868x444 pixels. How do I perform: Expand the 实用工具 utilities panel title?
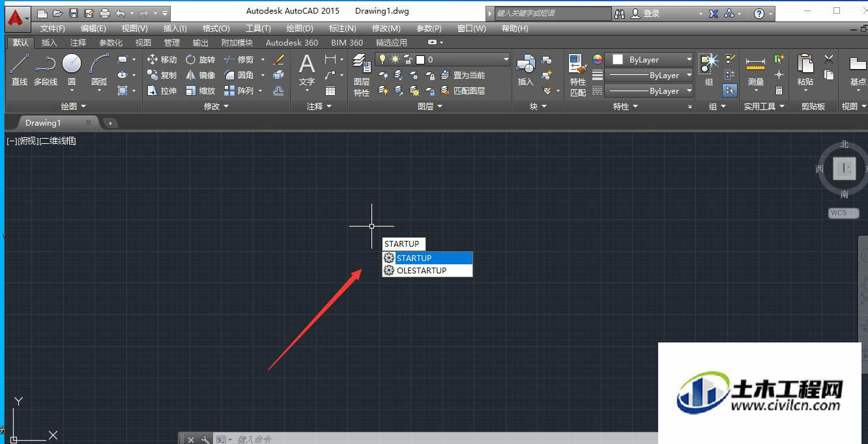[x=764, y=106]
